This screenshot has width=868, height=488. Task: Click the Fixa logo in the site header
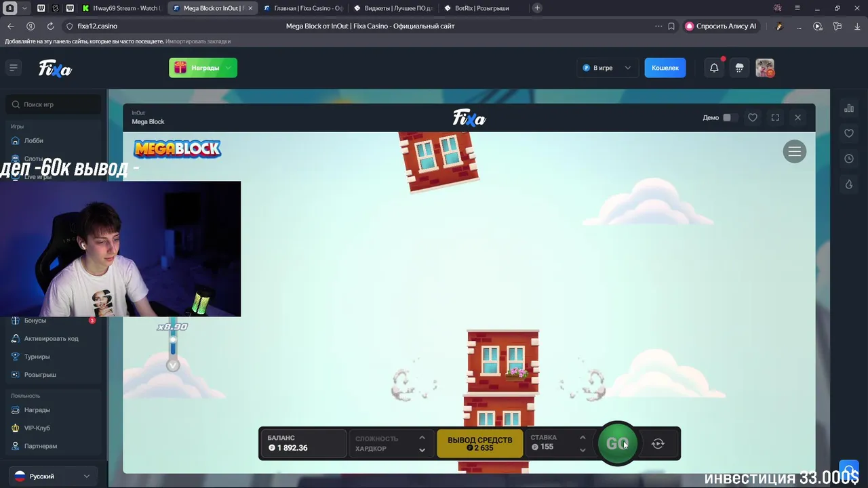point(55,68)
